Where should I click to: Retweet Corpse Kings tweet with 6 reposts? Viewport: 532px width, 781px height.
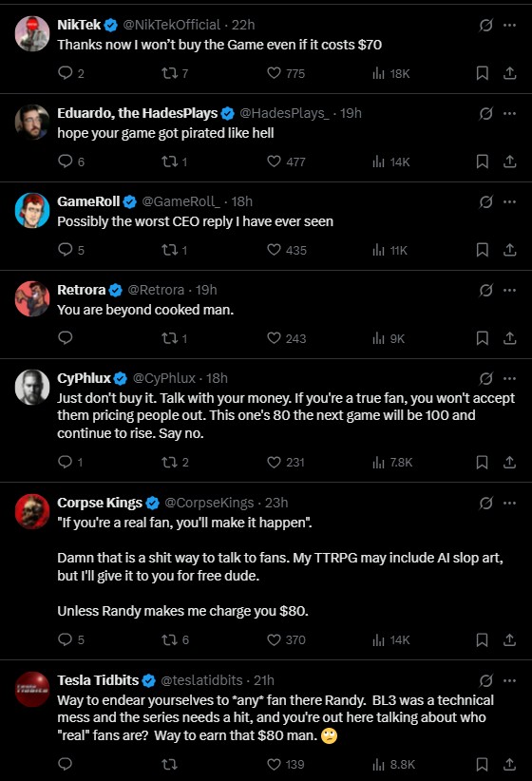coord(176,639)
